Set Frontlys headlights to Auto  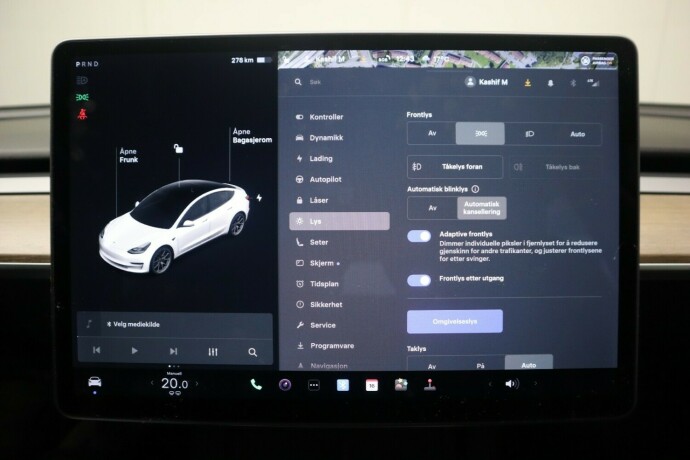click(577, 134)
